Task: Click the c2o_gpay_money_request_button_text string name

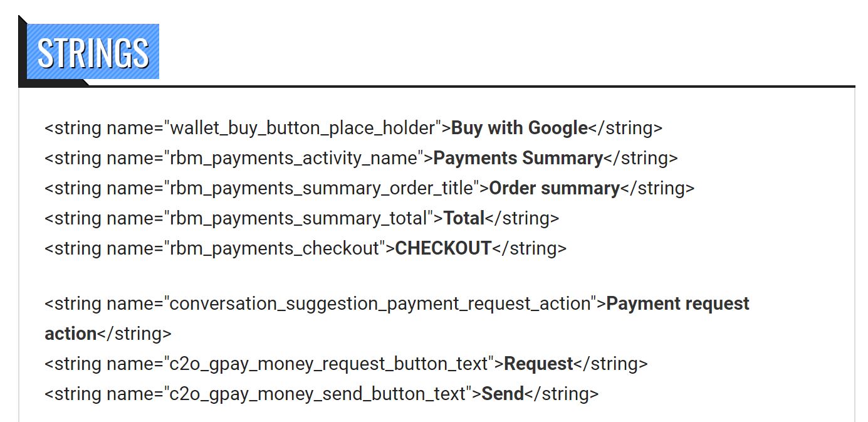Action: coord(329,364)
